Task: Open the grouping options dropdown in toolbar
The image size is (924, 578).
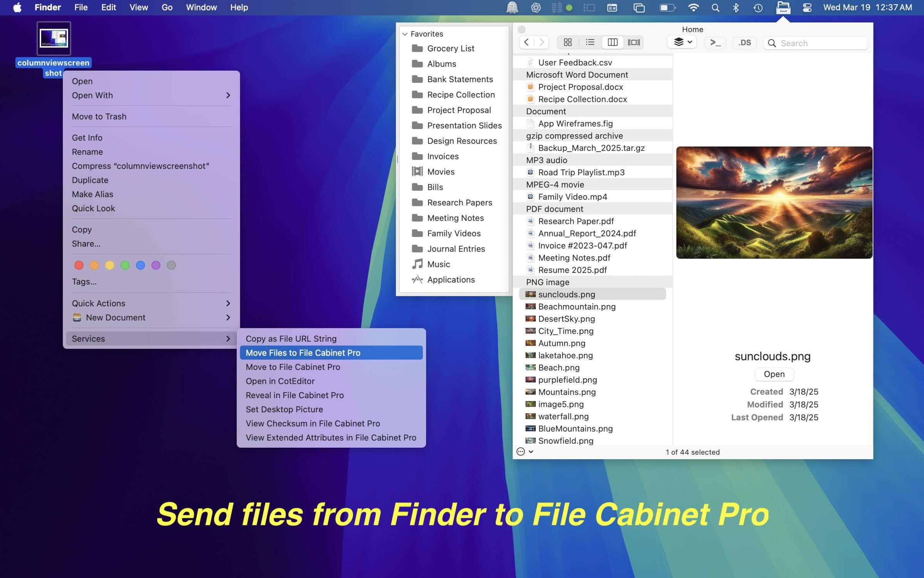Action: coord(681,42)
